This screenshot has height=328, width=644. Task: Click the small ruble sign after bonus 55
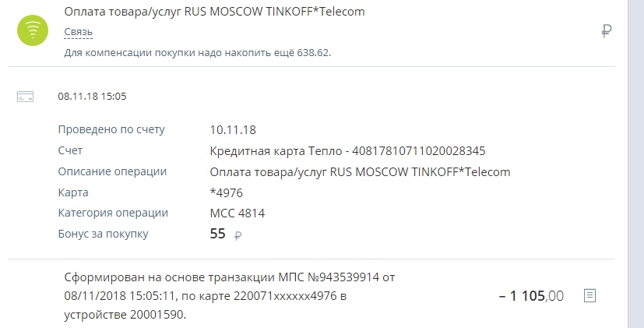pyautogui.click(x=238, y=235)
